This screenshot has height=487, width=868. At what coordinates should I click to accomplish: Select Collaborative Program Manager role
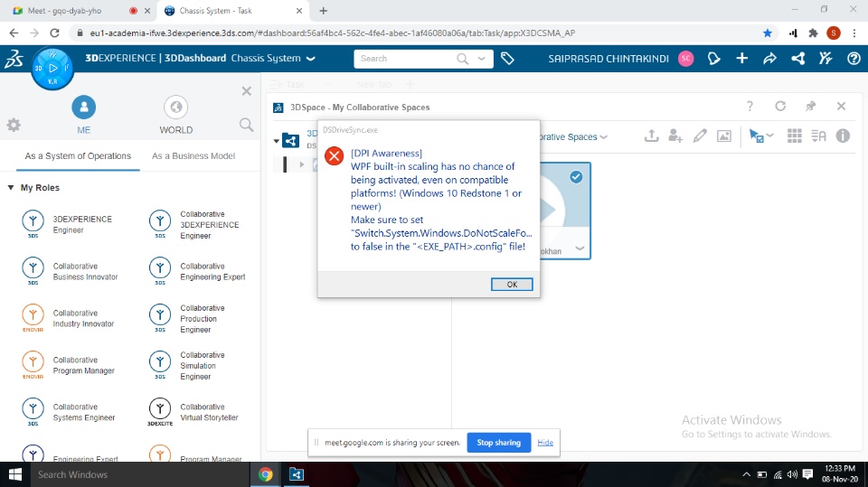69,366
